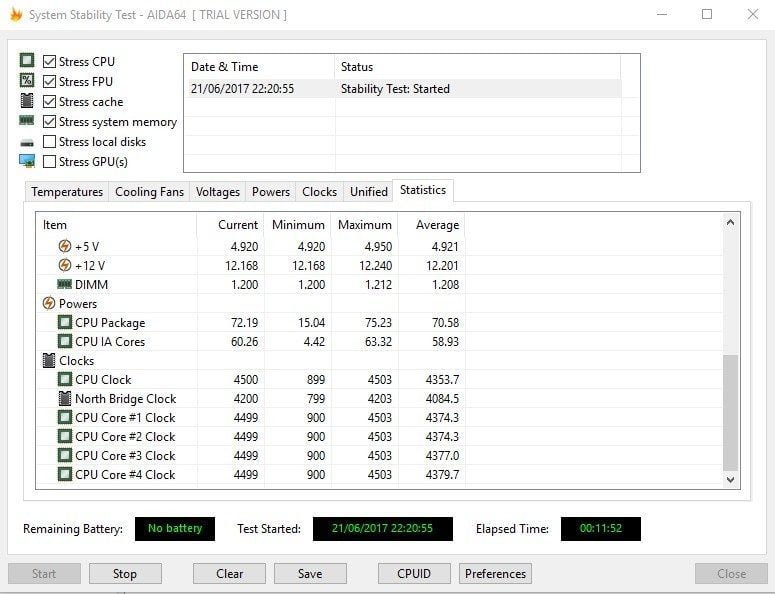Click the Current column header
The width and height of the screenshot is (775, 594).
(230, 225)
